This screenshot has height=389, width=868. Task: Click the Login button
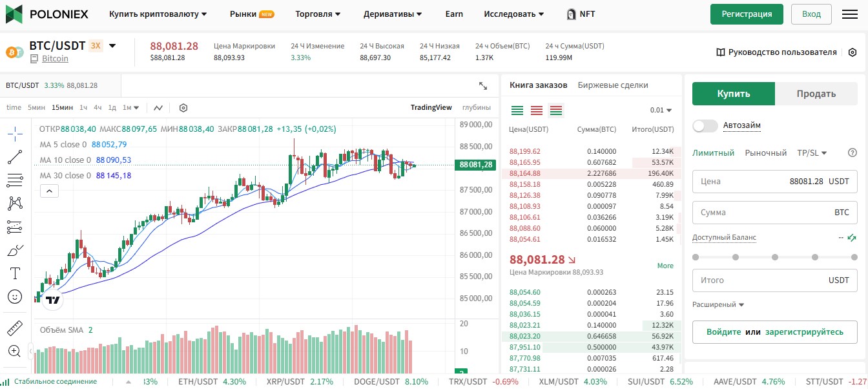[811, 14]
